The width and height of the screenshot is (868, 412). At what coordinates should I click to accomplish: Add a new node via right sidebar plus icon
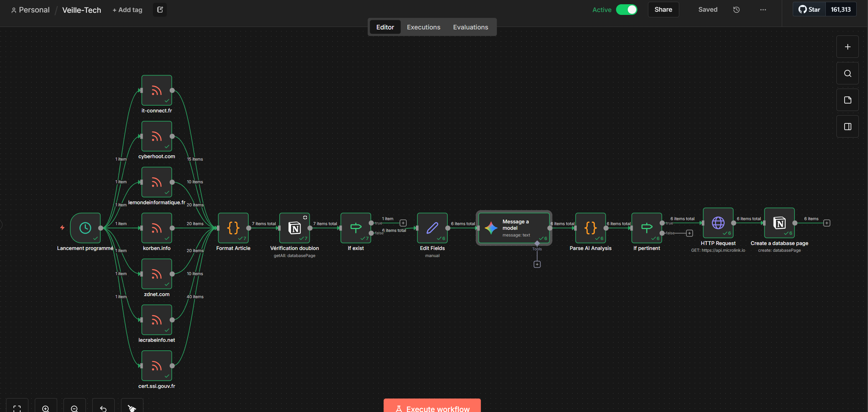(847, 46)
